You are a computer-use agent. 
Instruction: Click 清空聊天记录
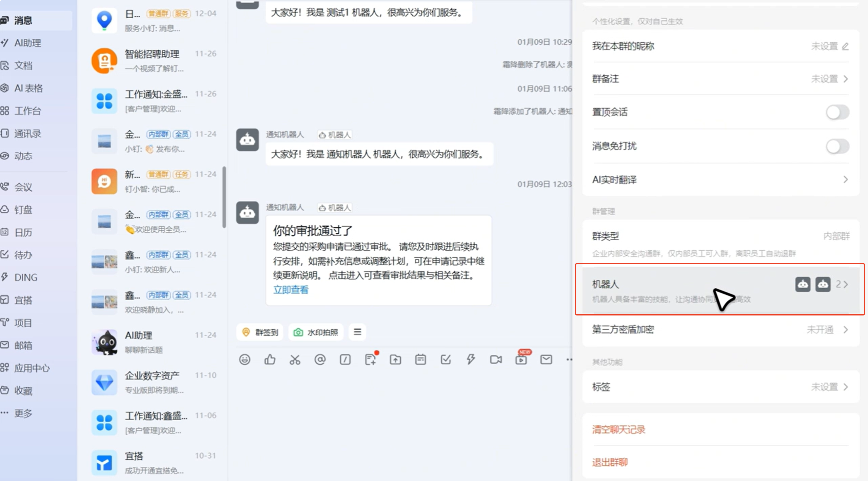[x=618, y=429]
